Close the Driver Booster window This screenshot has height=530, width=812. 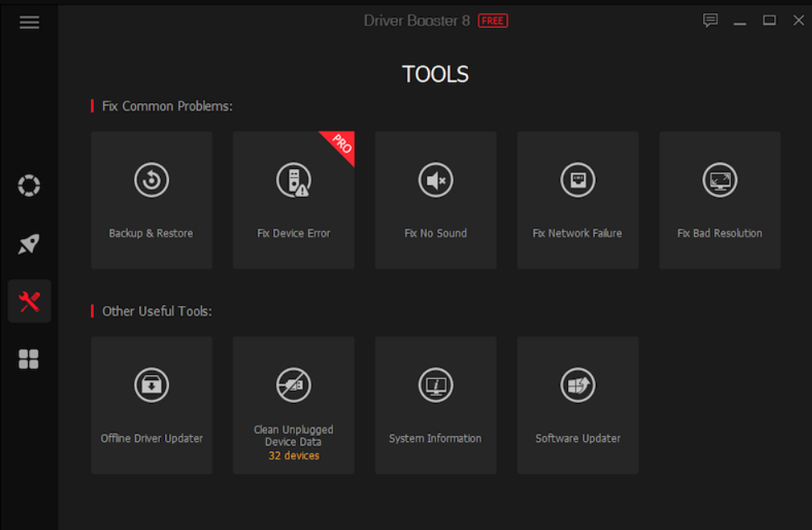point(799,21)
